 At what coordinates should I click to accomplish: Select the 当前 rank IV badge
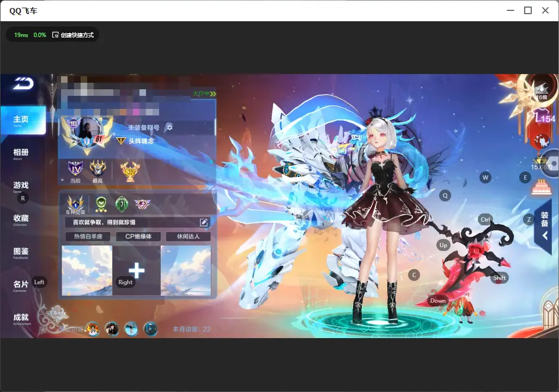pyautogui.click(x=75, y=171)
